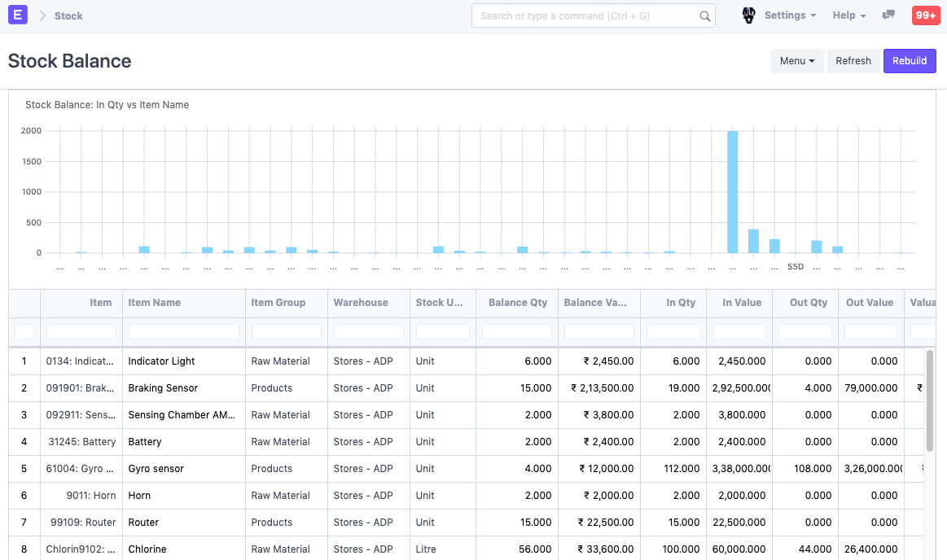Go to Stock breadcrumb link
947x560 pixels.
(68, 15)
